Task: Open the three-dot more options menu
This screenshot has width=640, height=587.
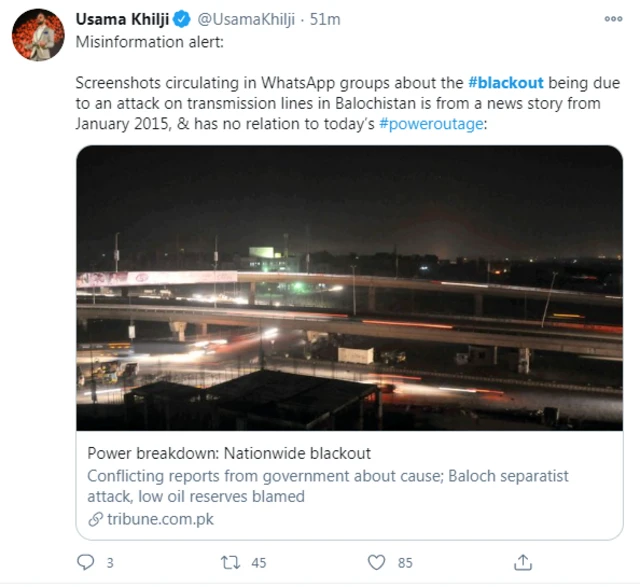Action: click(610, 18)
